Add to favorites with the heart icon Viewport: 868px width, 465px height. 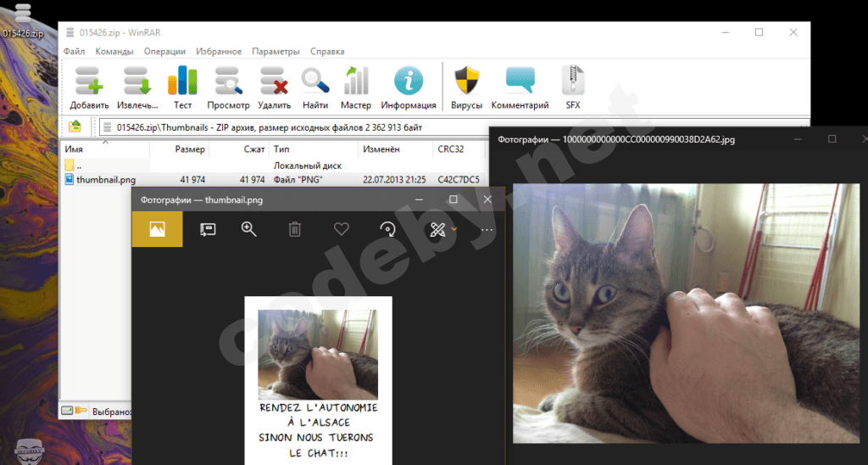tap(342, 229)
